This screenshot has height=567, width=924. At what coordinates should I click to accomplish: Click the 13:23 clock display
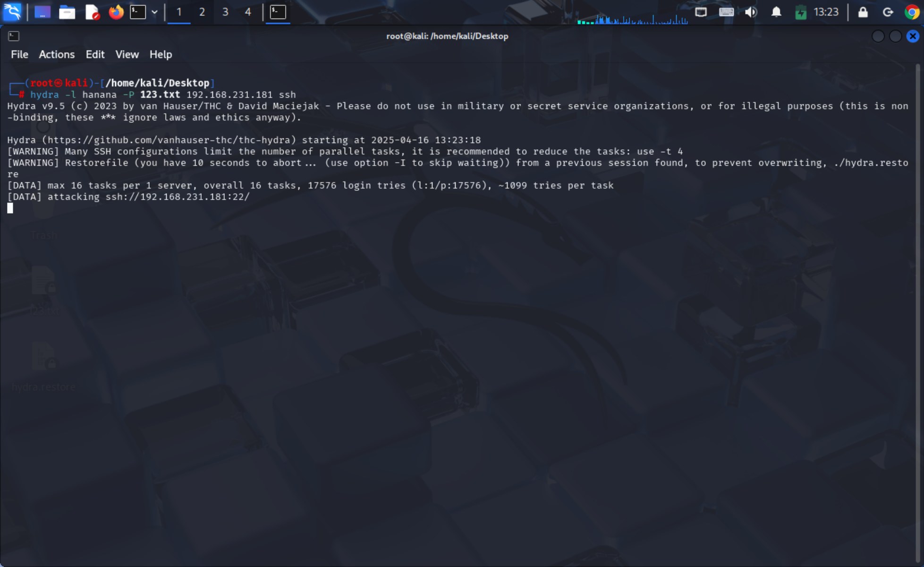[826, 12]
